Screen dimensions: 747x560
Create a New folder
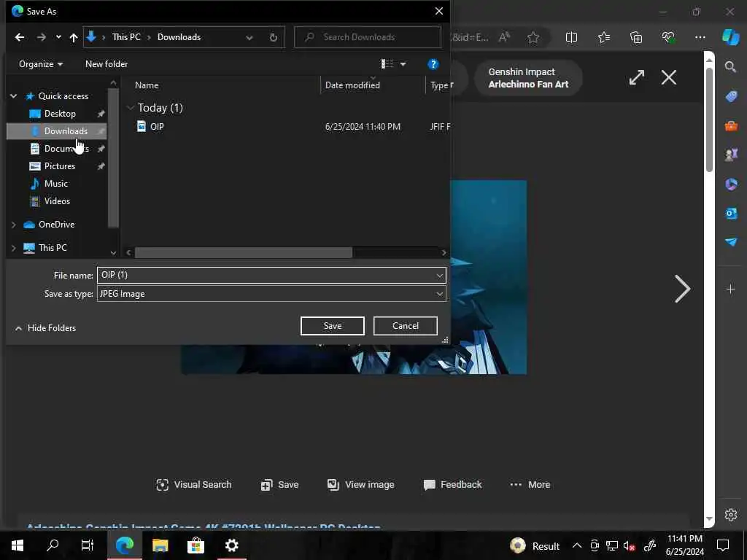pyautogui.click(x=107, y=64)
